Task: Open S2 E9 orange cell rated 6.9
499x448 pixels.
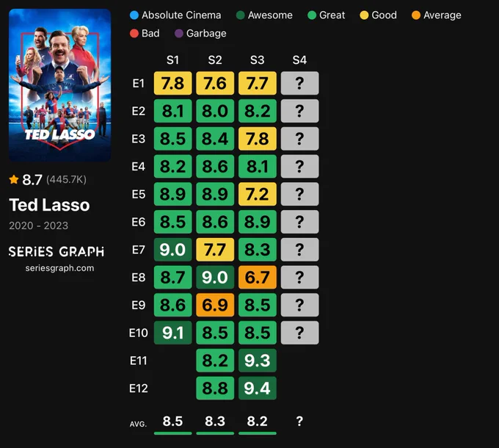Action: click(x=215, y=305)
